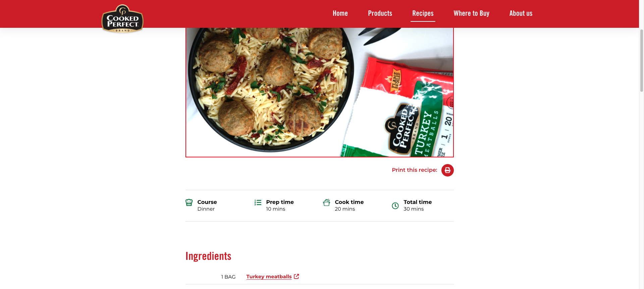
Task: Click the Cooked Perfect brand logo
Action: (122, 18)
